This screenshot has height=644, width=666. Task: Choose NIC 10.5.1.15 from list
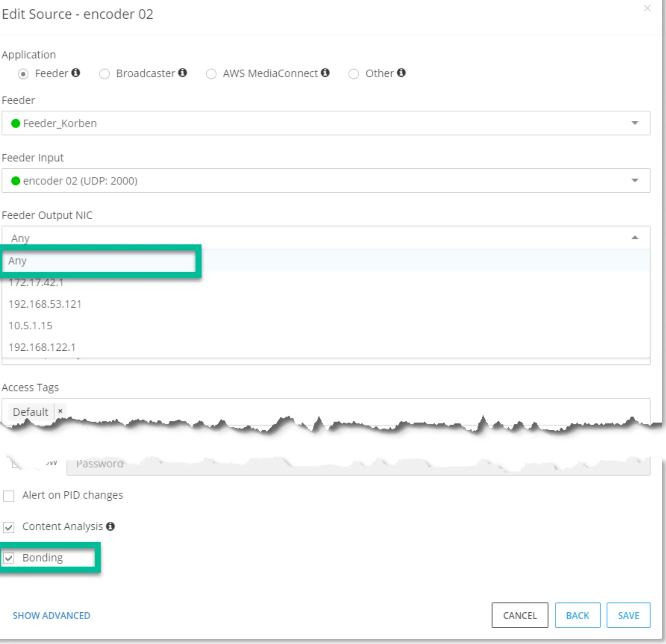pos(326,326)
